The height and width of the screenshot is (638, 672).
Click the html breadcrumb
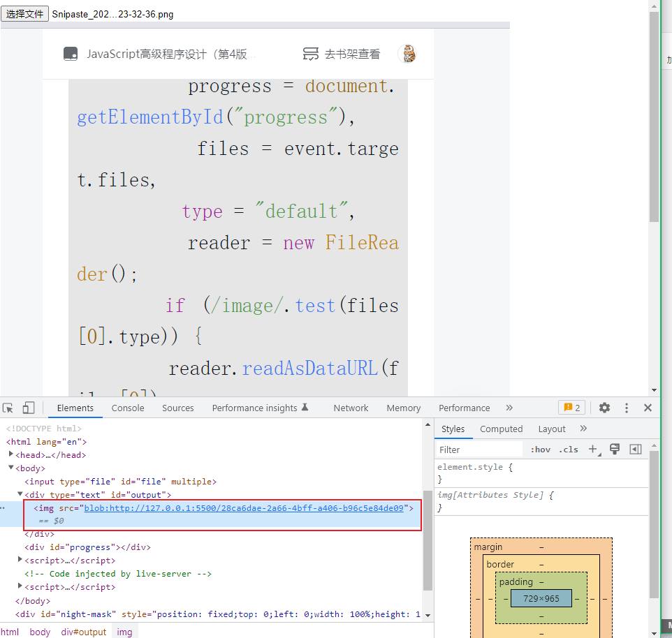10,632
